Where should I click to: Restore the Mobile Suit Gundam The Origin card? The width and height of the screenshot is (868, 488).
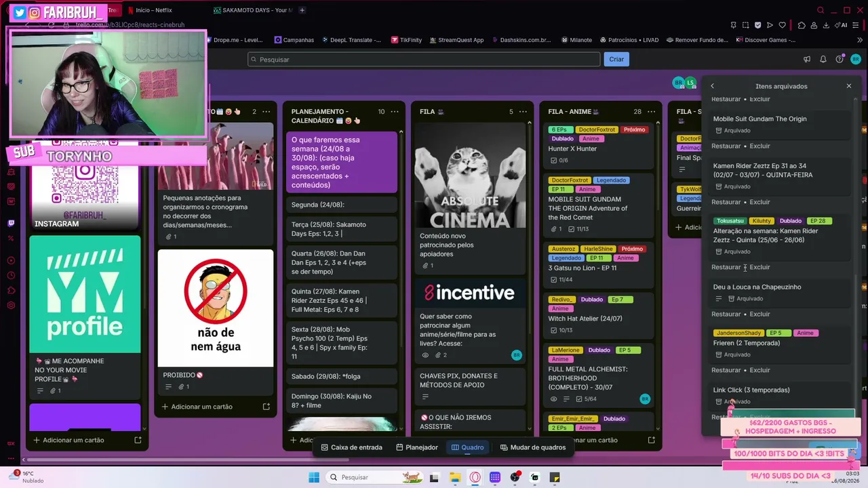[726, 146]
